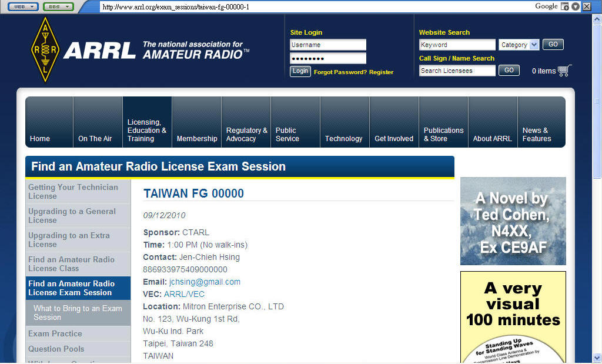Focus the Username field

(328, 45)
